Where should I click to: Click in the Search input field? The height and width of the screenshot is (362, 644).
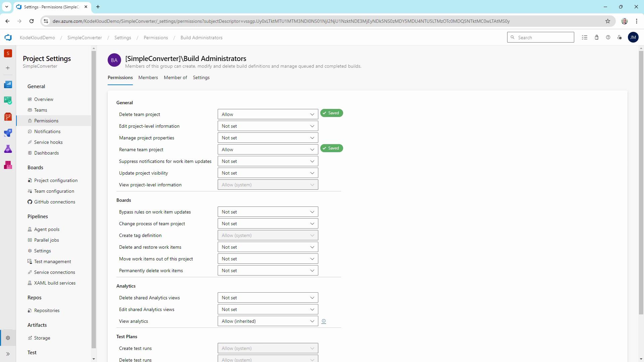pyautogui.click(x=543, y=38)
